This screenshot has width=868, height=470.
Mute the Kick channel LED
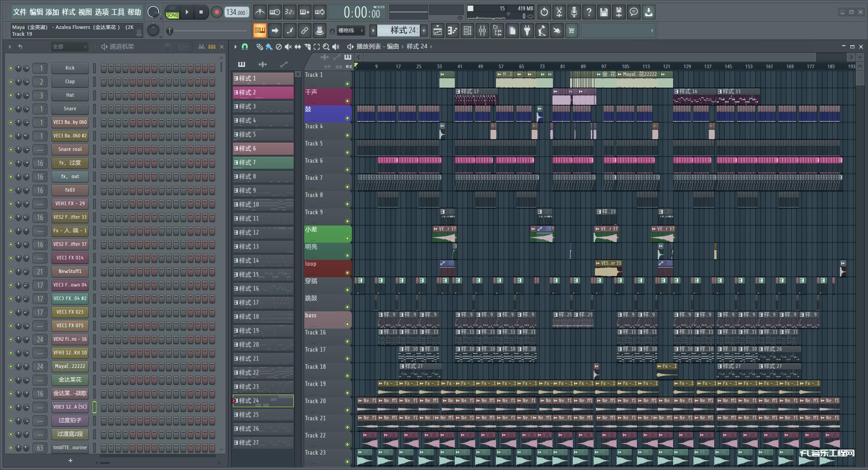tap(11, 68)
